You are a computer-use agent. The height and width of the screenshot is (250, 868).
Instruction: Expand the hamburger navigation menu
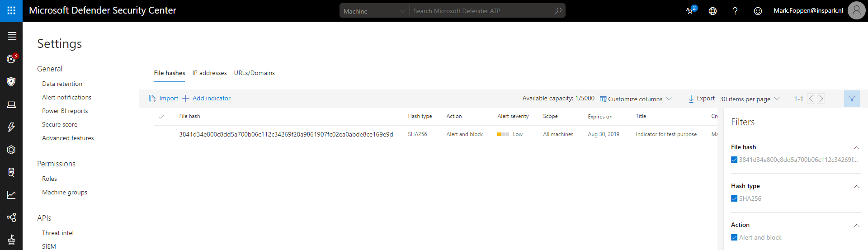point(12,36)
